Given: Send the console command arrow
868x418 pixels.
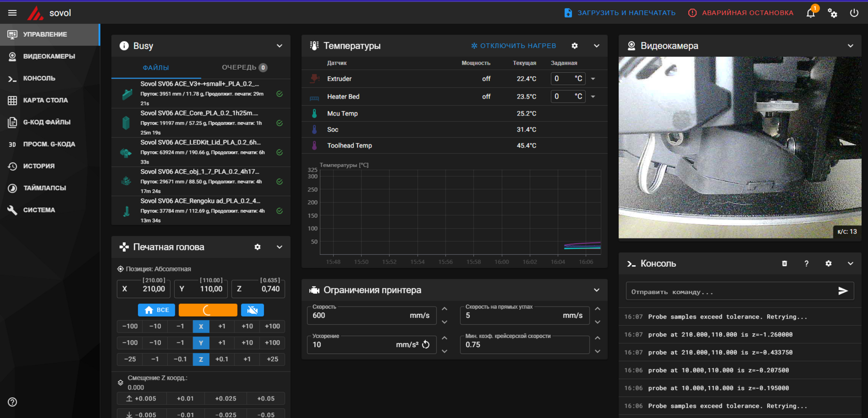Looking at the screenshot, I should click(843, 292).
